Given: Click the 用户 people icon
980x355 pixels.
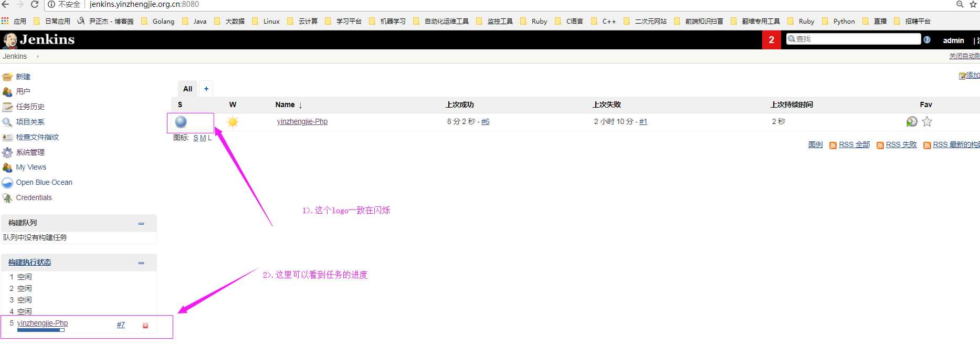Looking at the screenshot, I should tap(7, 92).
